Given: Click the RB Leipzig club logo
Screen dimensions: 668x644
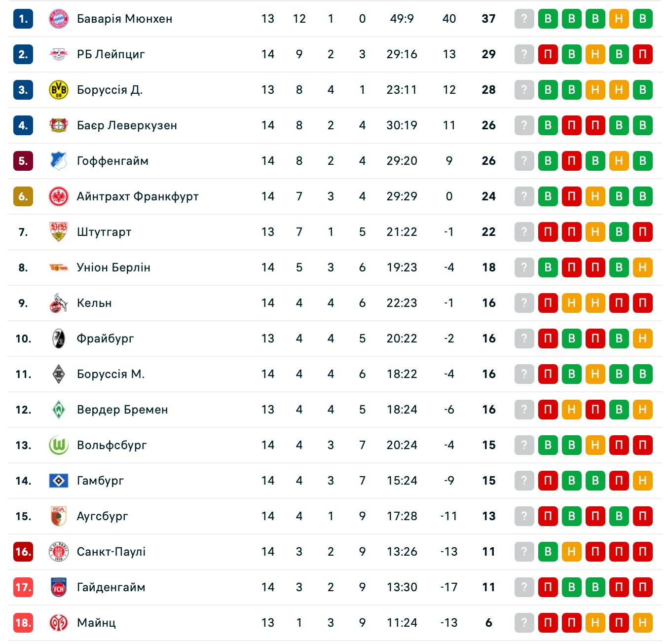Looking at the screenshot, I should click(x=59, y=54).
